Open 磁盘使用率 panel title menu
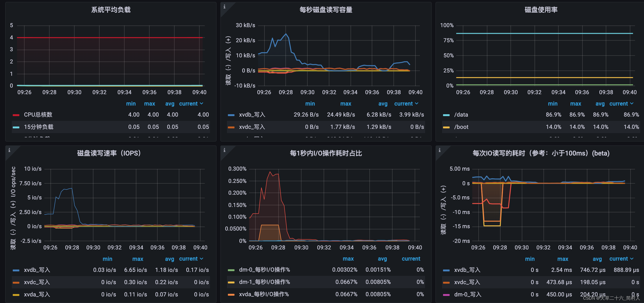644x303 pixels. pos(541,10)
